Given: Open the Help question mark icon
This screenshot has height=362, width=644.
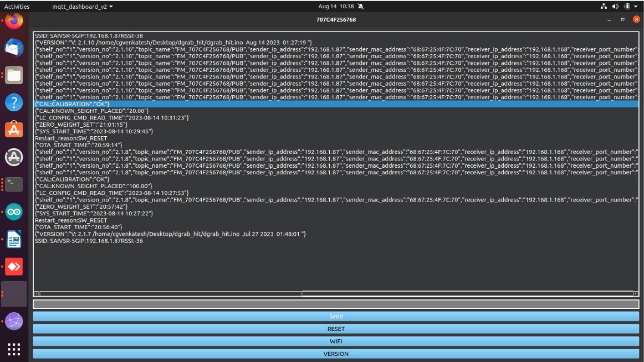Looking at the screenshot, I should pos(14,102).
